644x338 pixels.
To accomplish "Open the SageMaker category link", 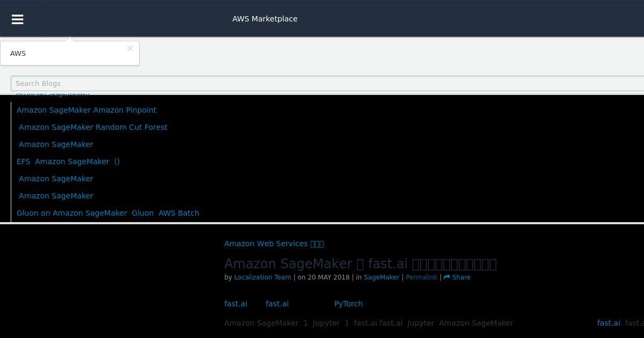I will click(382, 277).
